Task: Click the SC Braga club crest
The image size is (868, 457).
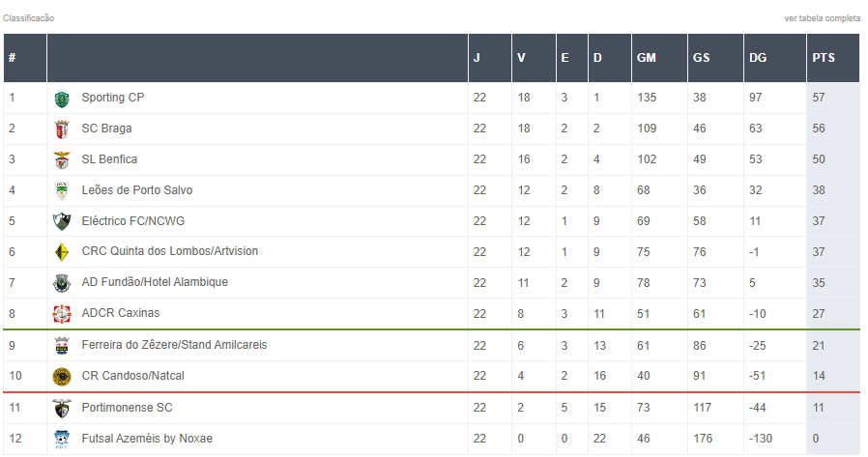Action: point(62,129)
